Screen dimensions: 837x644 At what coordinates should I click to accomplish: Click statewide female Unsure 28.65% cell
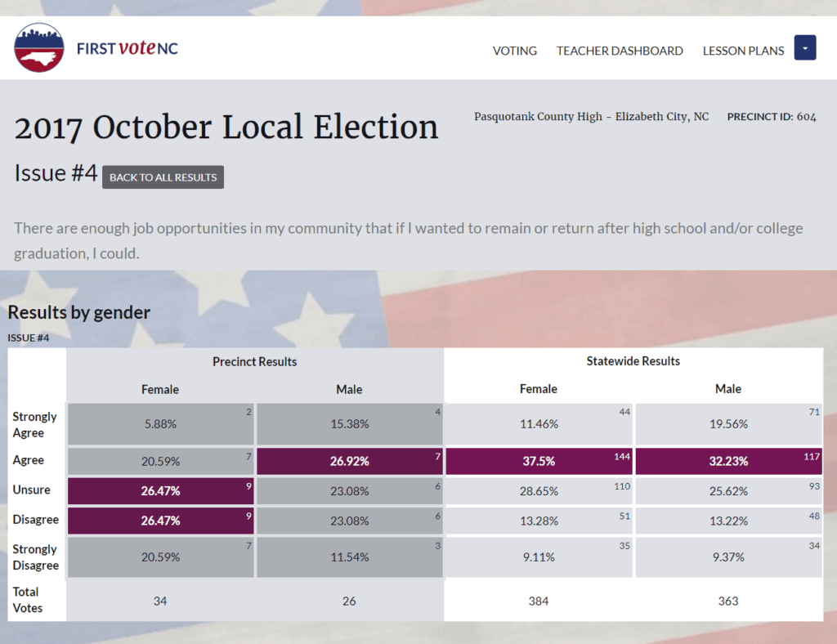pyautogui.click(x=539, y=490)
